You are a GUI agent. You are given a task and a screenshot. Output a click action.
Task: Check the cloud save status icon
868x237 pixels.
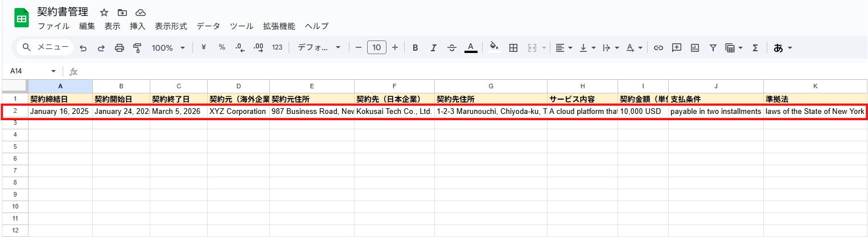[x=140, y=13]
